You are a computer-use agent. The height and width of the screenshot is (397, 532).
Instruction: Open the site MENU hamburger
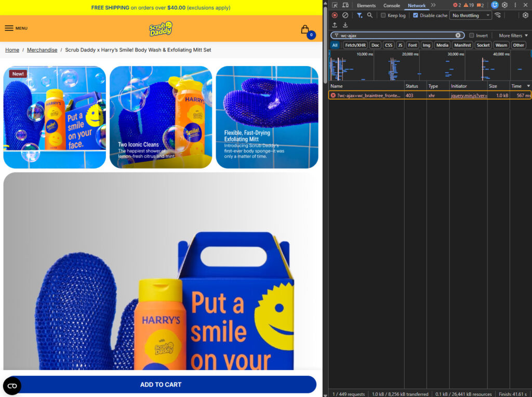pos(16,28)
